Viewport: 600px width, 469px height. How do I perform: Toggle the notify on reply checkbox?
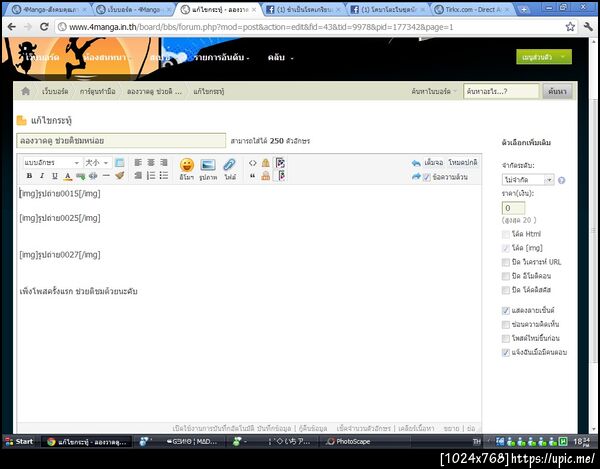coord(505,353)
